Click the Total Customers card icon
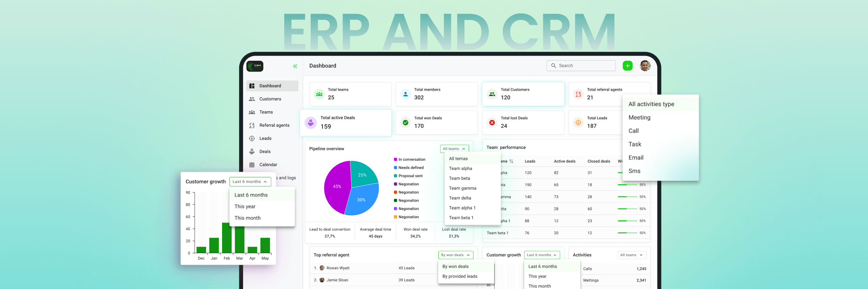The image size is (868, 289). coord(492,94)
